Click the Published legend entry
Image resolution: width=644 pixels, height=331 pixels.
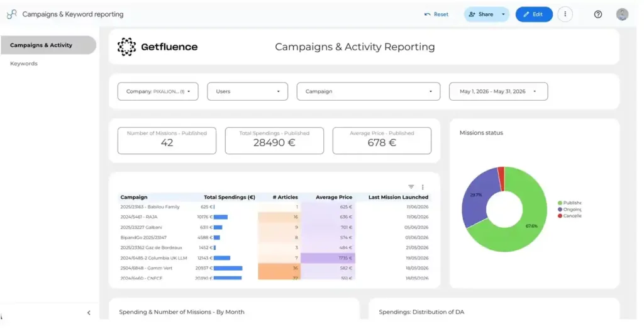[569, 203]
